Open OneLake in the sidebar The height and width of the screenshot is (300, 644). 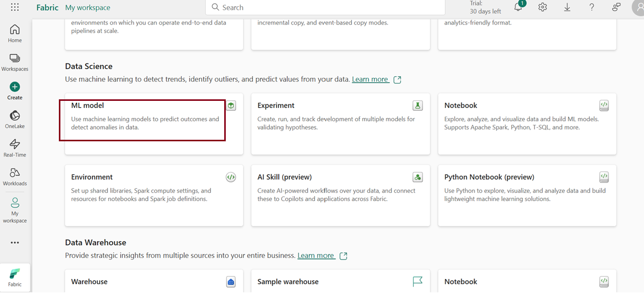point(15,119)
